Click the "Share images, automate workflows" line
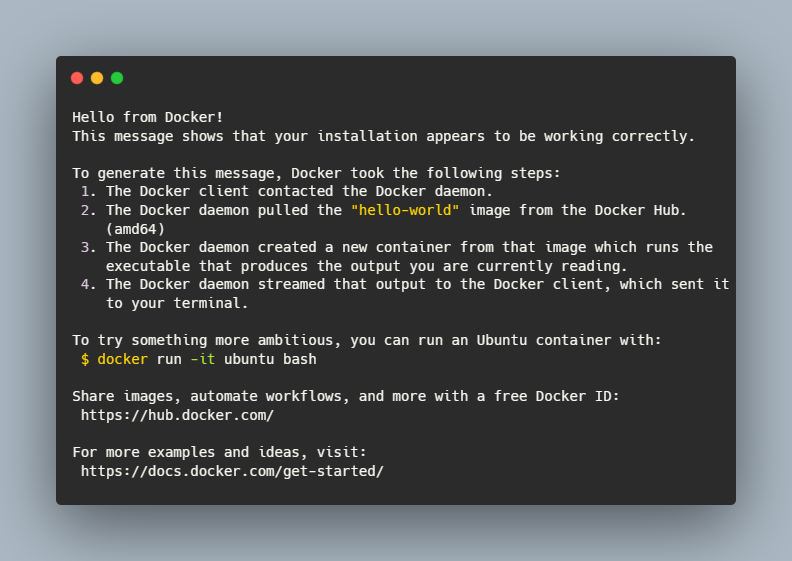792x561 pixels. pos(346,396)
